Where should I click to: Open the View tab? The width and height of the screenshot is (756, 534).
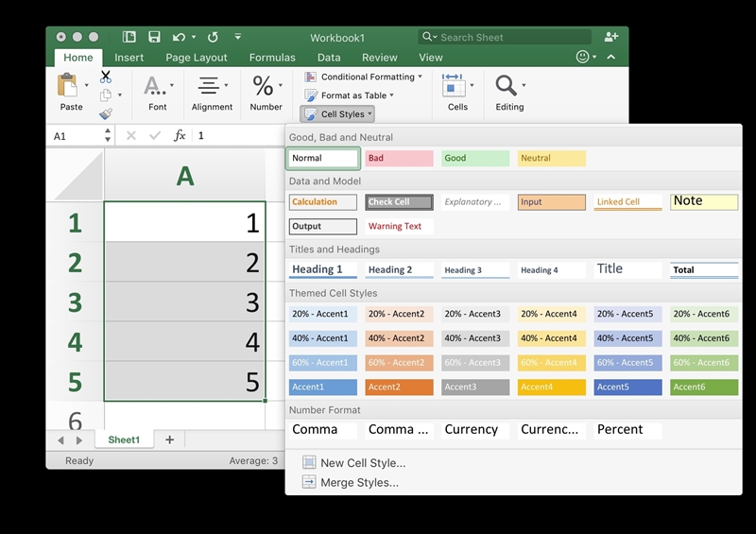431,58
